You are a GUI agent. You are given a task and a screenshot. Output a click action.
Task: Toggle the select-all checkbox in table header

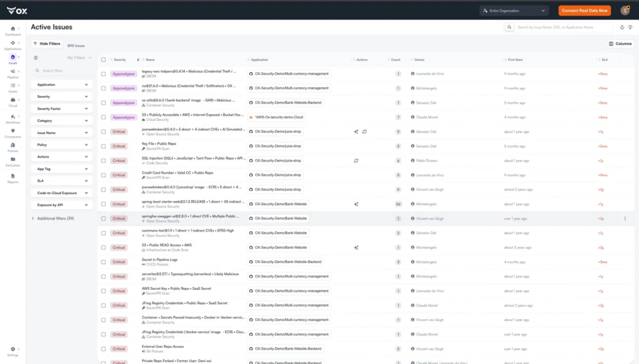104,60
